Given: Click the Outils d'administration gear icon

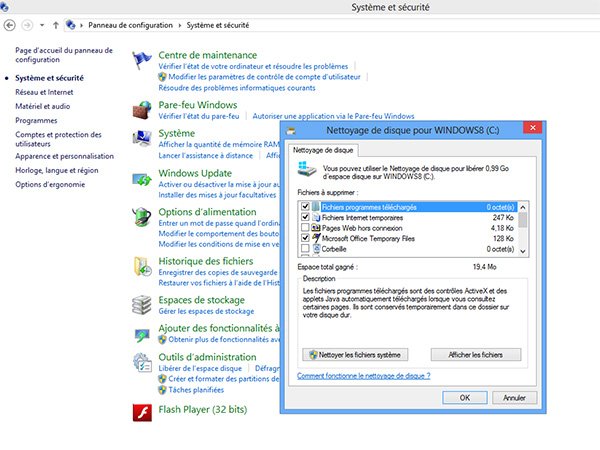Looking at the screenshot, I should tap(142, 362).
